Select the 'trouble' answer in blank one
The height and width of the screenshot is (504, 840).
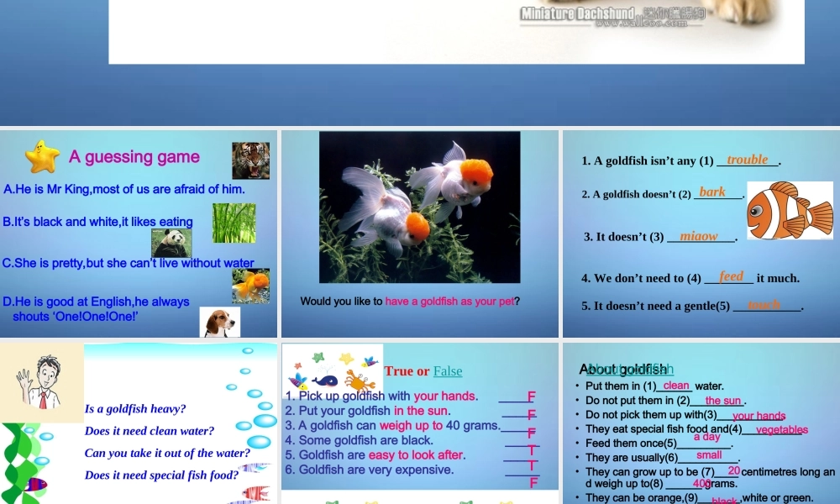point(748,160)
